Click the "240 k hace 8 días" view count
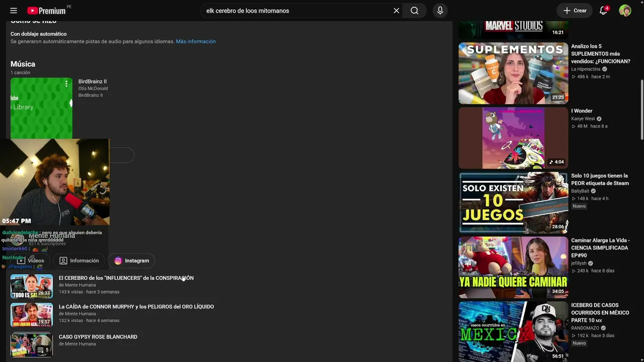 tap(593, 271)
